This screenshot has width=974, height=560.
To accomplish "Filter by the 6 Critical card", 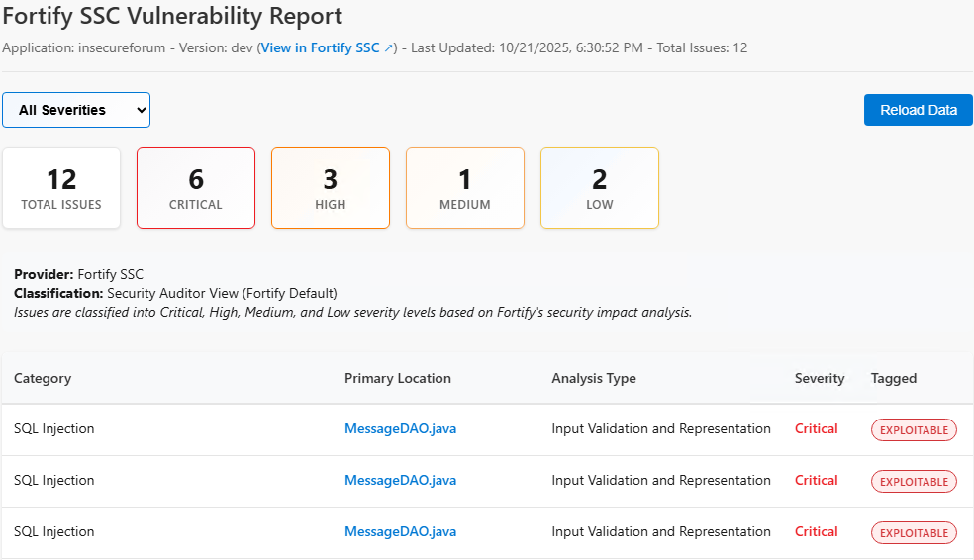I will [196, 188].
